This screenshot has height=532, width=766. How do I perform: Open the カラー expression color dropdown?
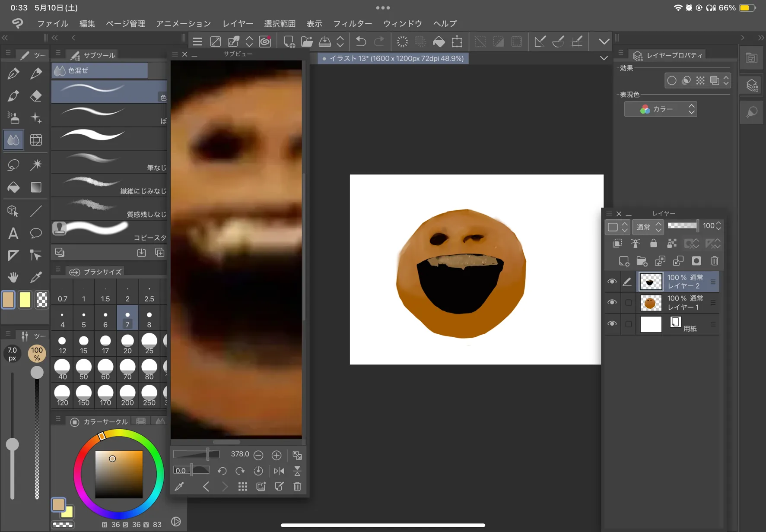click(x=660, y=109)
